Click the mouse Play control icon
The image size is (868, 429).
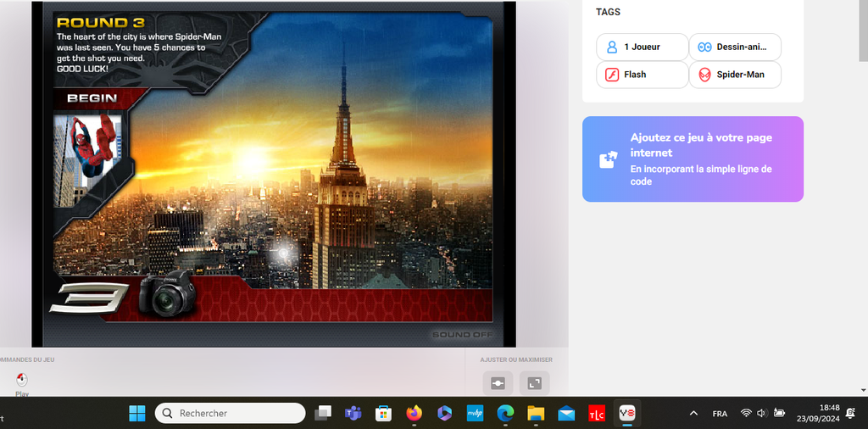(x=21, y=380)
